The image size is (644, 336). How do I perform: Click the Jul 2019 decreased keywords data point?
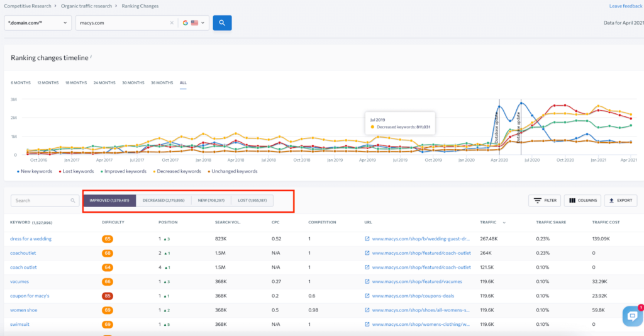[x=400, y=140]
